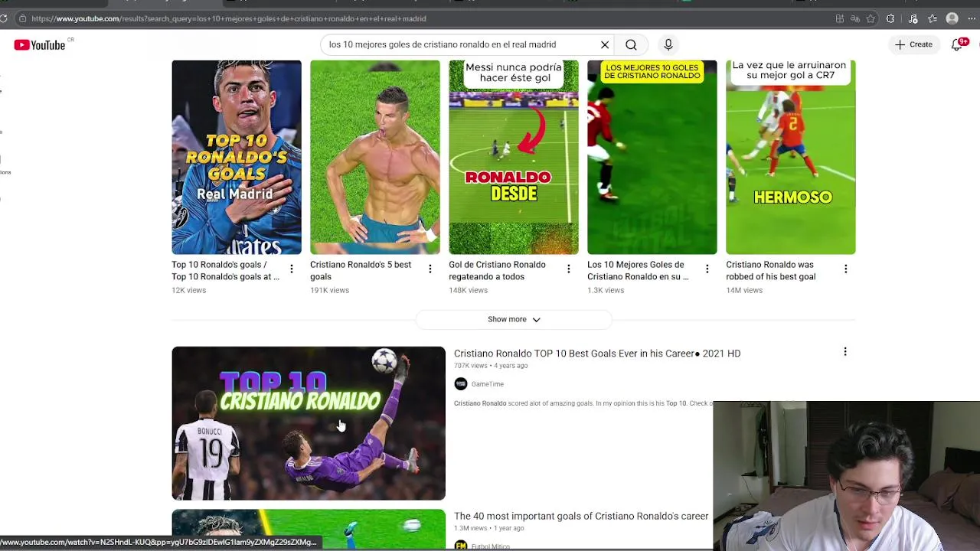Open title 'Cristiano Ronaldo's 5 best goals'

[361, 270]
